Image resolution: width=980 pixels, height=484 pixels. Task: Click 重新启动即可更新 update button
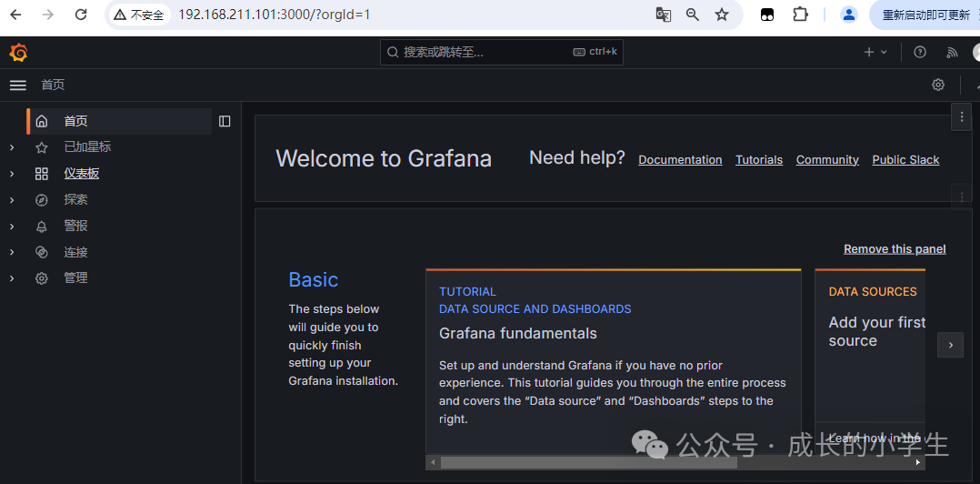(925, 15)
